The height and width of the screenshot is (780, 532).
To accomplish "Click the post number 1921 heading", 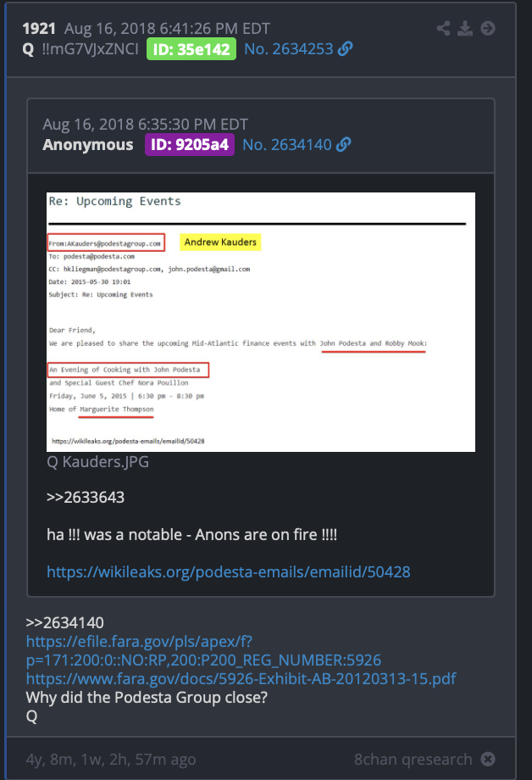I will click(39, 28).
